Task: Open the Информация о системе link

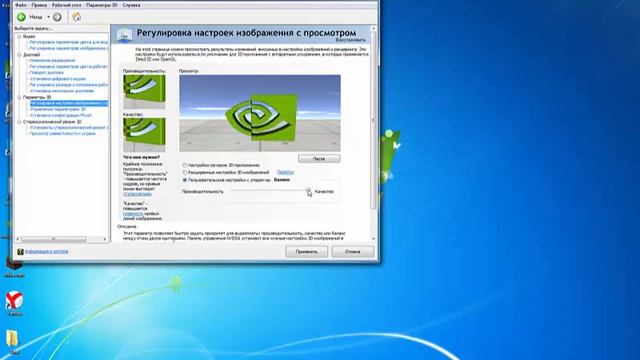Action: 47,252
